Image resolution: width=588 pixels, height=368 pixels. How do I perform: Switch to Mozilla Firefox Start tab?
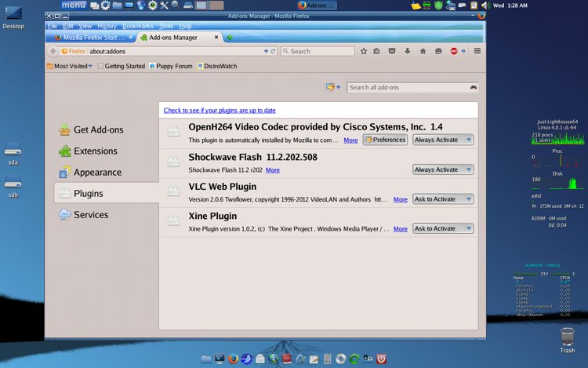(x=92, y=38)
